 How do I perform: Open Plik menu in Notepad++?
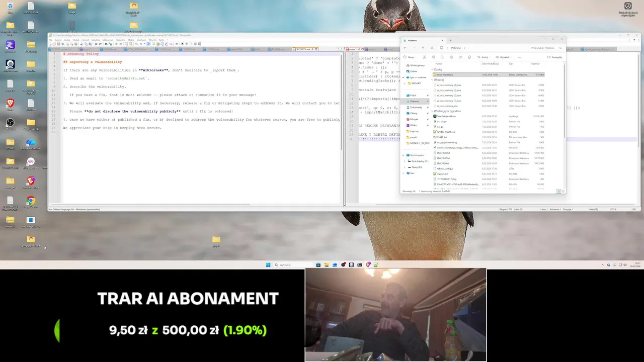(x=50, y=40)
